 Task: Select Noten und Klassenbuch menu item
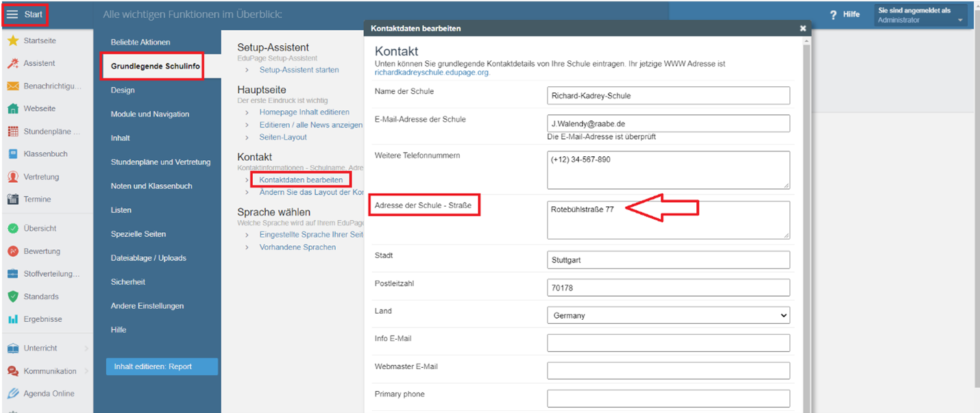151,186
